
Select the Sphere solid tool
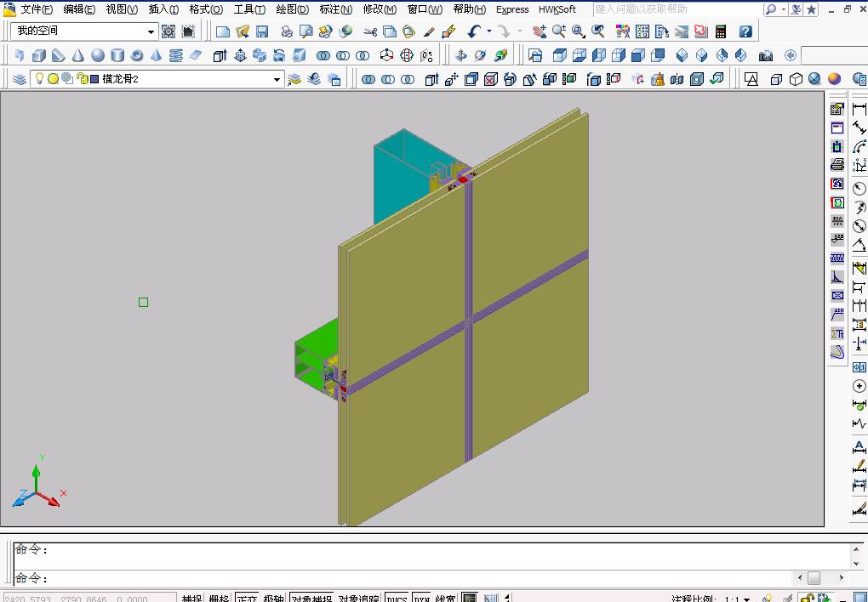tap(97, 55)
